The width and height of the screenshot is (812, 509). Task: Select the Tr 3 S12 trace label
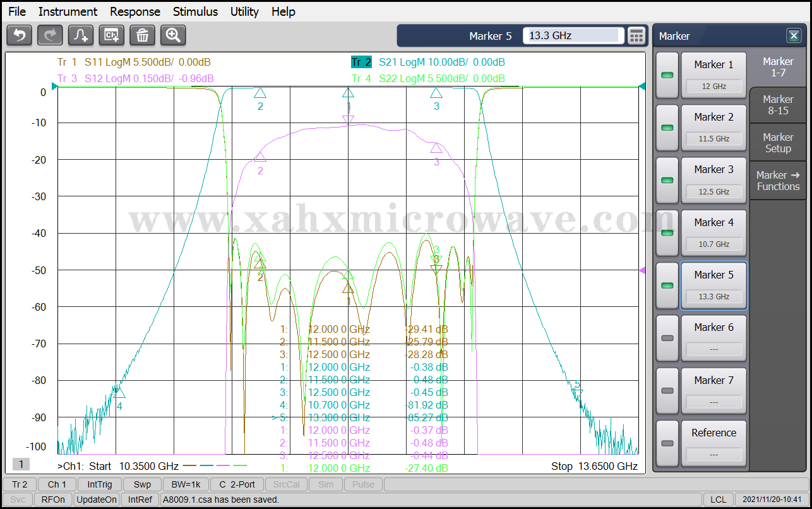click(135, 78)
